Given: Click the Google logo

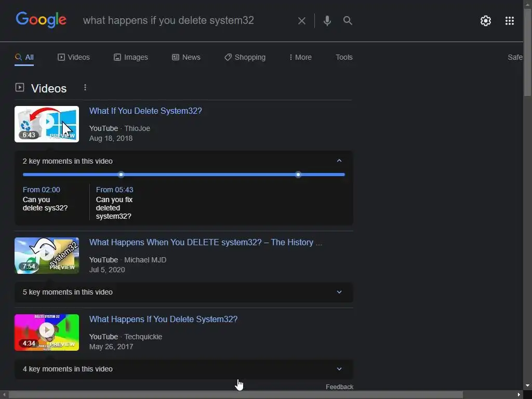Looking at the screenshot, I should (x=41, y=20).
